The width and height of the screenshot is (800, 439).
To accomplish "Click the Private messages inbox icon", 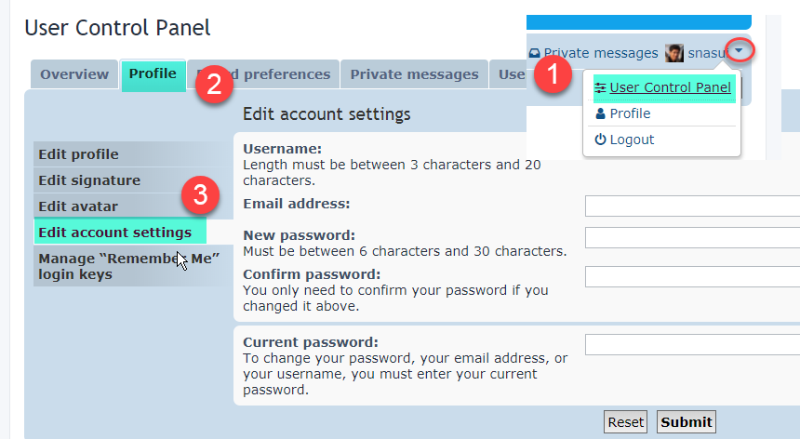I will pos(535,53).
